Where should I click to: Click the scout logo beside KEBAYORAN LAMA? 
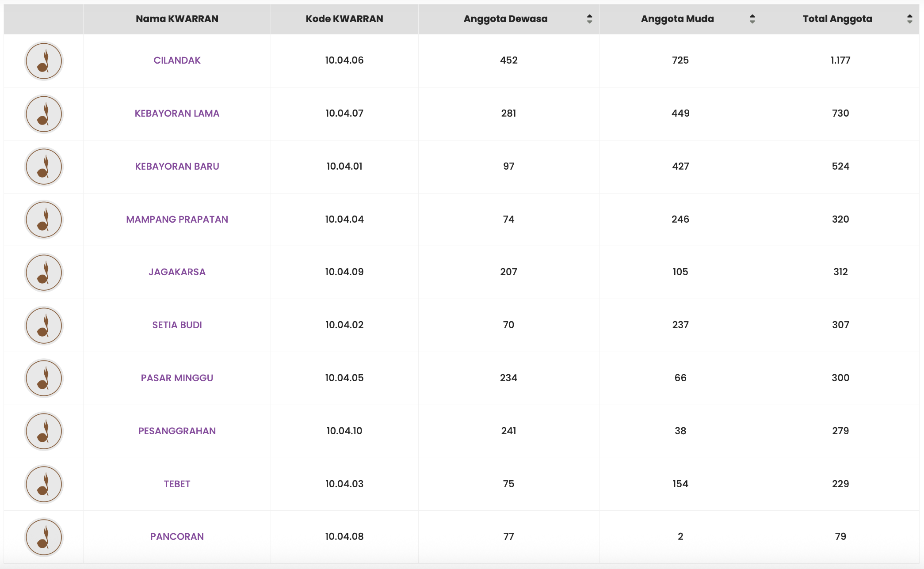point(44,114)
